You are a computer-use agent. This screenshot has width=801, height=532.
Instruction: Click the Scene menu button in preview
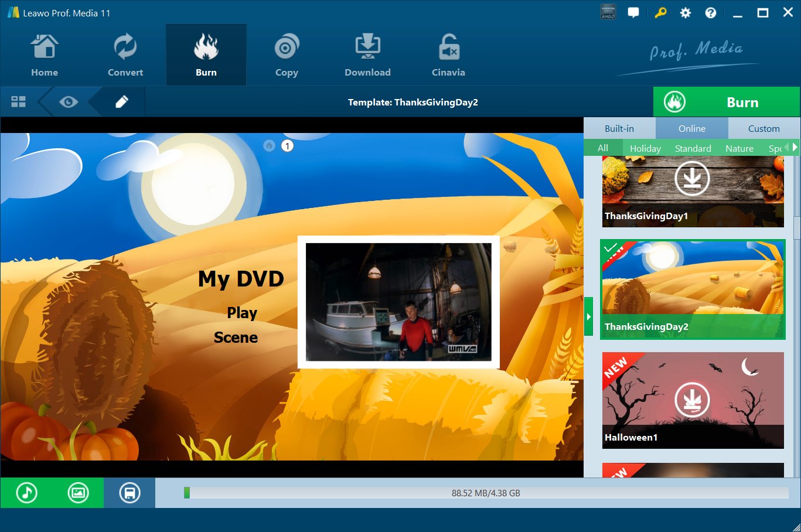[236, 337]
